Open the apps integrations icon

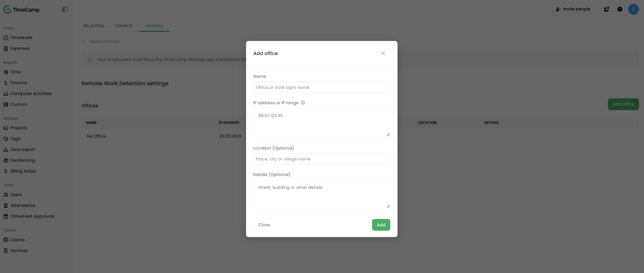click(606, 9)
